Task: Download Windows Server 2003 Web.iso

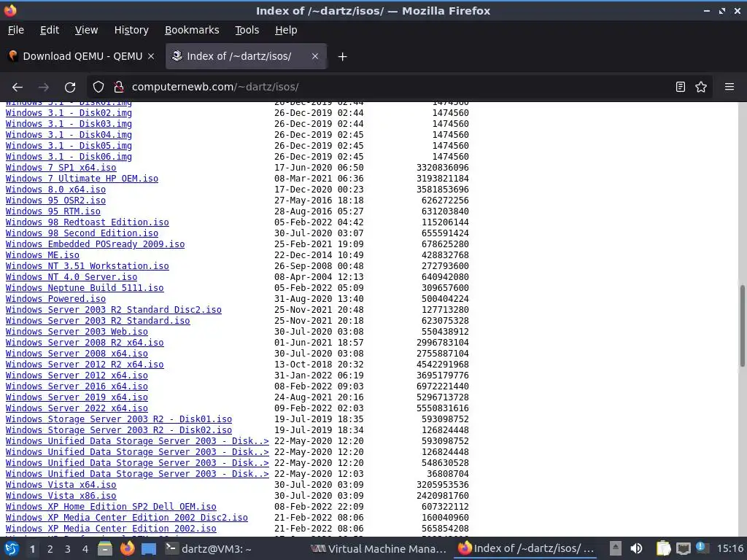Action: coord(77,332)
